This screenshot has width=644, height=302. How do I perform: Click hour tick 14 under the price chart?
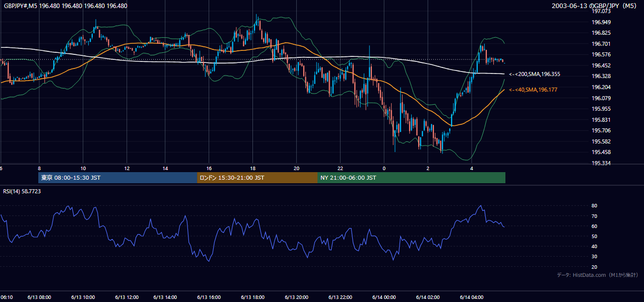coord(165,168)
